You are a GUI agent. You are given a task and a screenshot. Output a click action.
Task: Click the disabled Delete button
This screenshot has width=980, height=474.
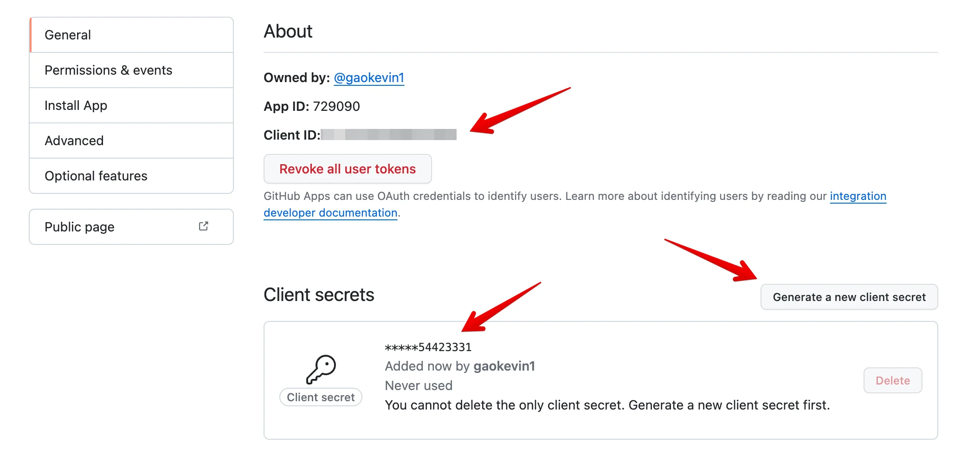892,380
